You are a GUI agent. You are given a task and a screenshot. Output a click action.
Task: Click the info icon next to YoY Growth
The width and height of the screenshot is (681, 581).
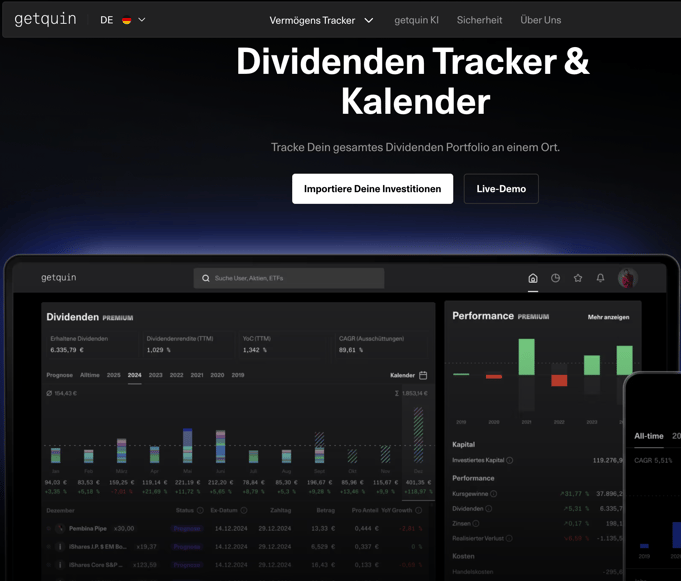point(419,511)
